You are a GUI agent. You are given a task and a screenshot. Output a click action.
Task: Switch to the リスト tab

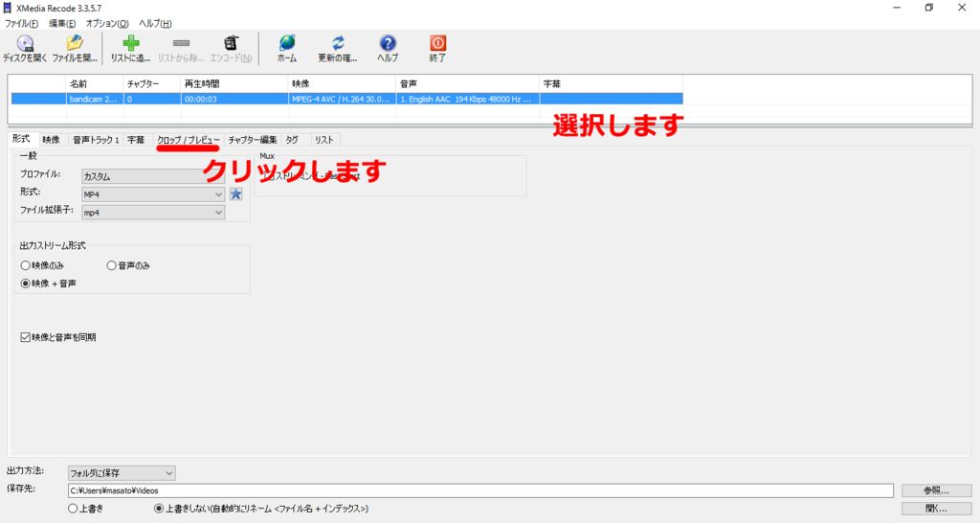(324, 140)
